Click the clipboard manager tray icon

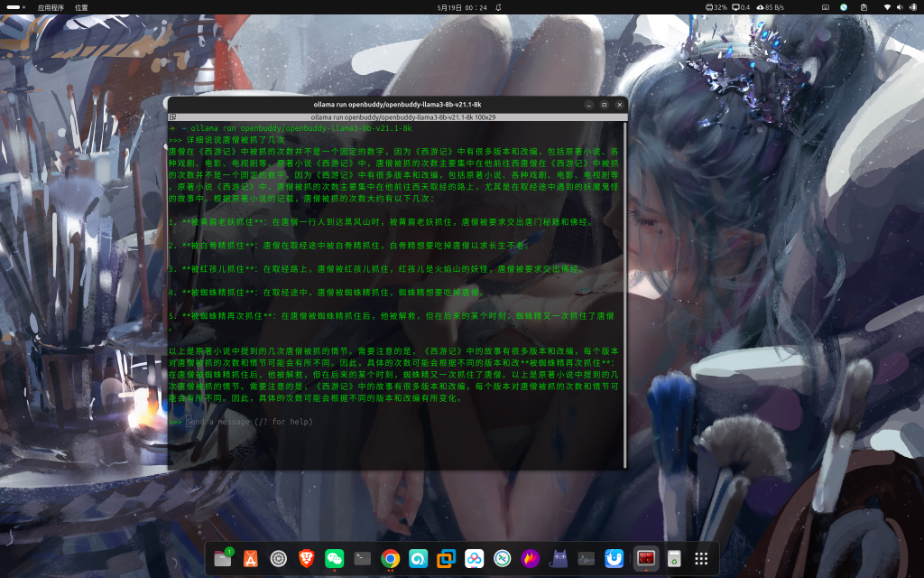click(864, 7)
